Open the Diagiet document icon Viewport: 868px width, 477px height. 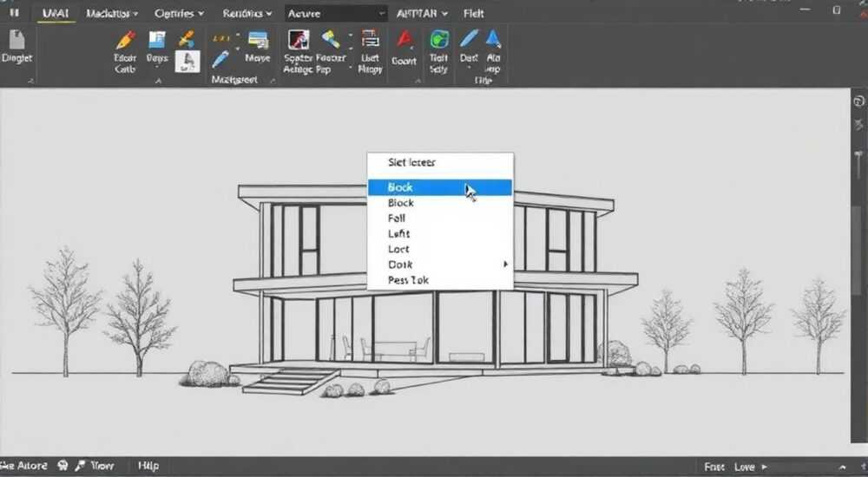pos(16,40)
